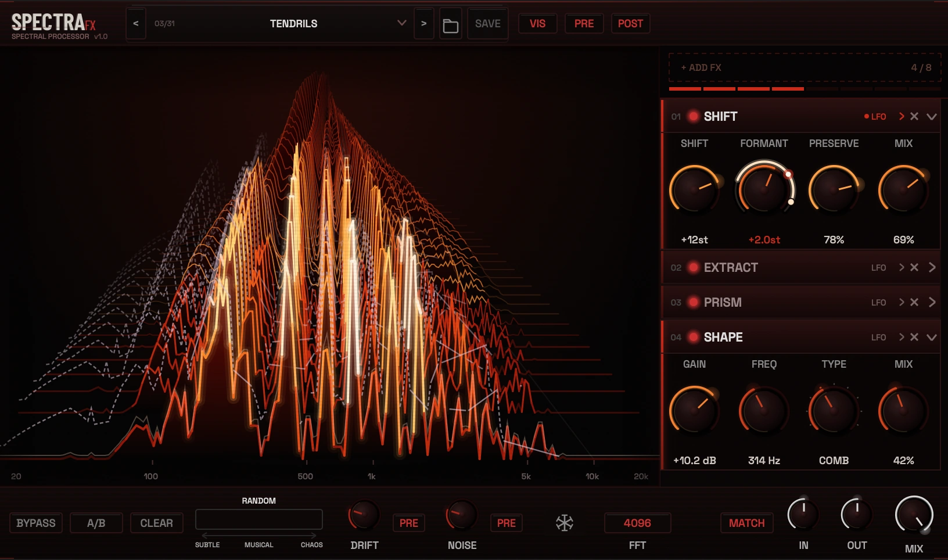Image resolution: width=948 pixels, height=560 pixels.
Task: Click the output MIX knob
Action: pos(914,516)
